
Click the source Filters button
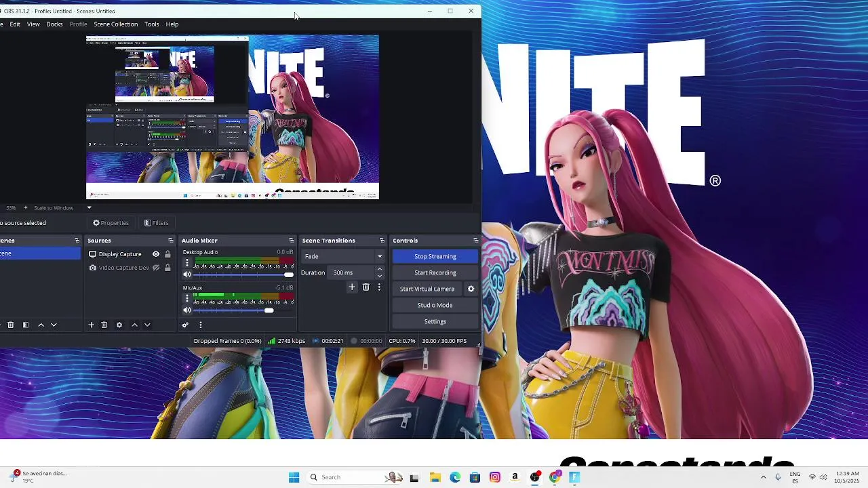(157, 223)
